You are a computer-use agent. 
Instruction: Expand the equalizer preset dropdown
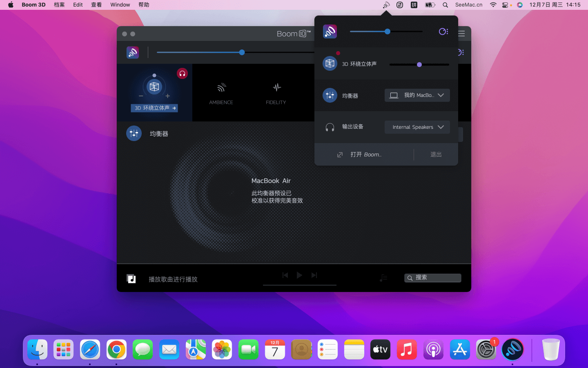[417, 95]
